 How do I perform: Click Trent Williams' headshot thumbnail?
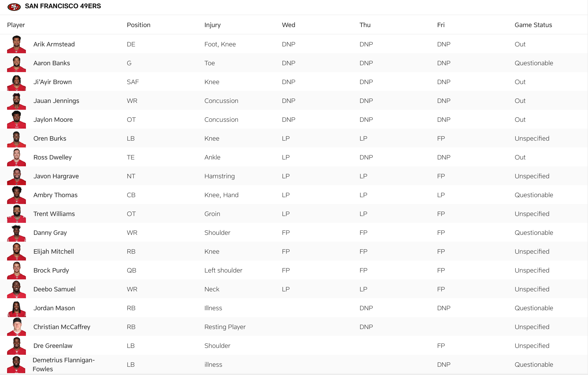pyautogui.click(x=16, y=214)
